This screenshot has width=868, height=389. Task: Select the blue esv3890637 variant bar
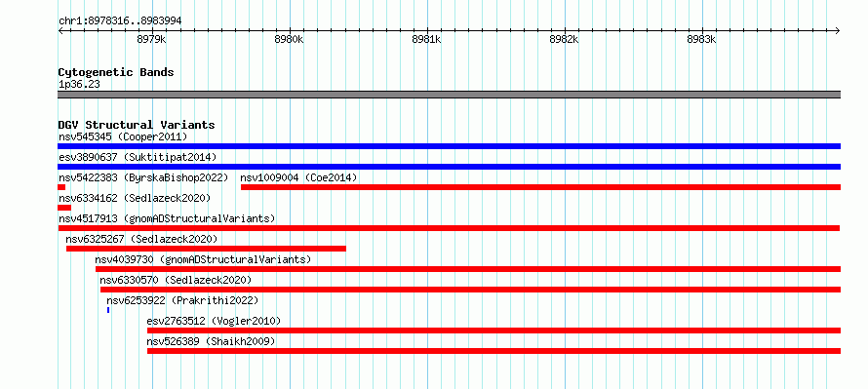point(449,167)
